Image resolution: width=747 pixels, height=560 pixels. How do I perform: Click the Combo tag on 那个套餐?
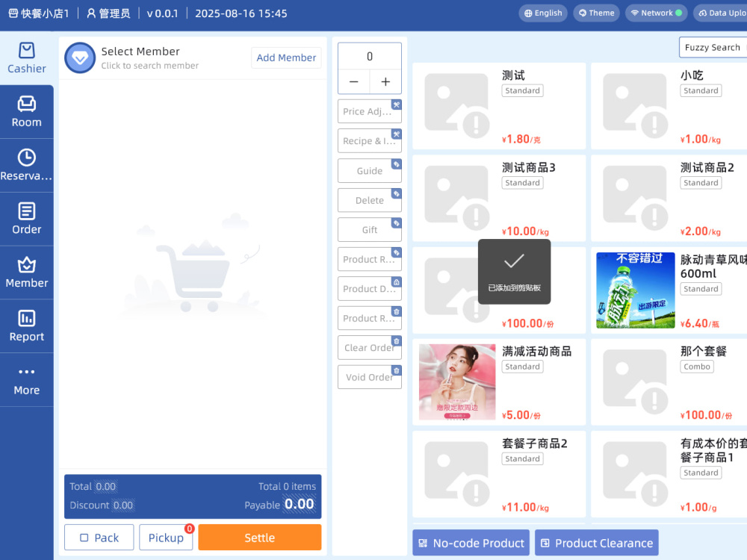click(697, 366)
